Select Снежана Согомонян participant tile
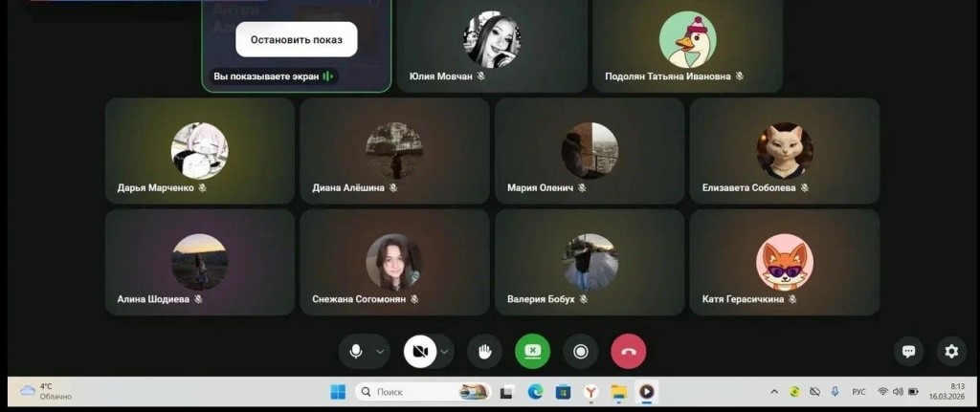Screen dimensions: 980x412 pyautogui.click(x=394, y=262)
